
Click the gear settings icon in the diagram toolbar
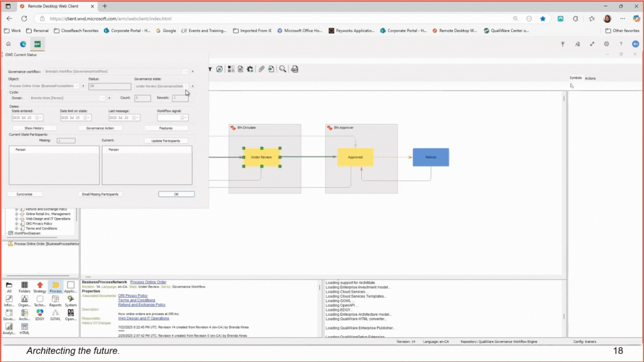[x=250, y=69]
